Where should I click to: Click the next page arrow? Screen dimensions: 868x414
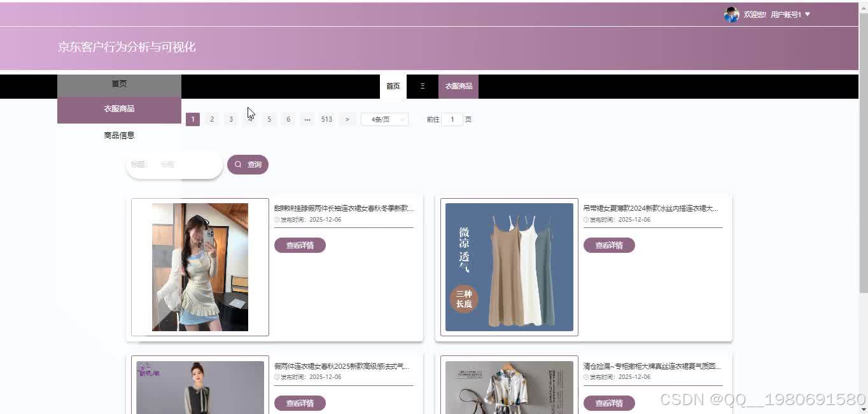pos(347,119)
